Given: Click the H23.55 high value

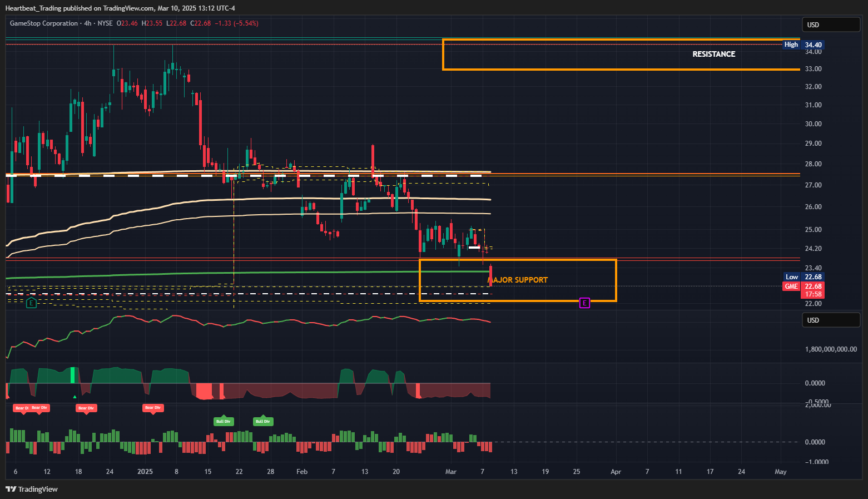Looking at the screenshot, I should tap(152, 23).
